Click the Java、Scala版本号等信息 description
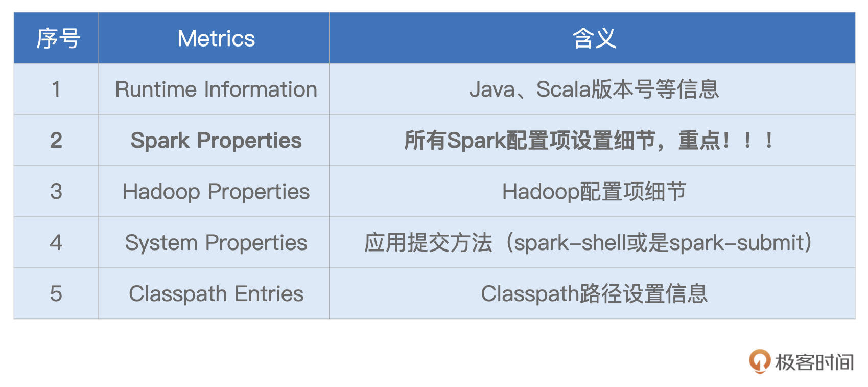The image size is (868, 387). [x=594, y=89]
